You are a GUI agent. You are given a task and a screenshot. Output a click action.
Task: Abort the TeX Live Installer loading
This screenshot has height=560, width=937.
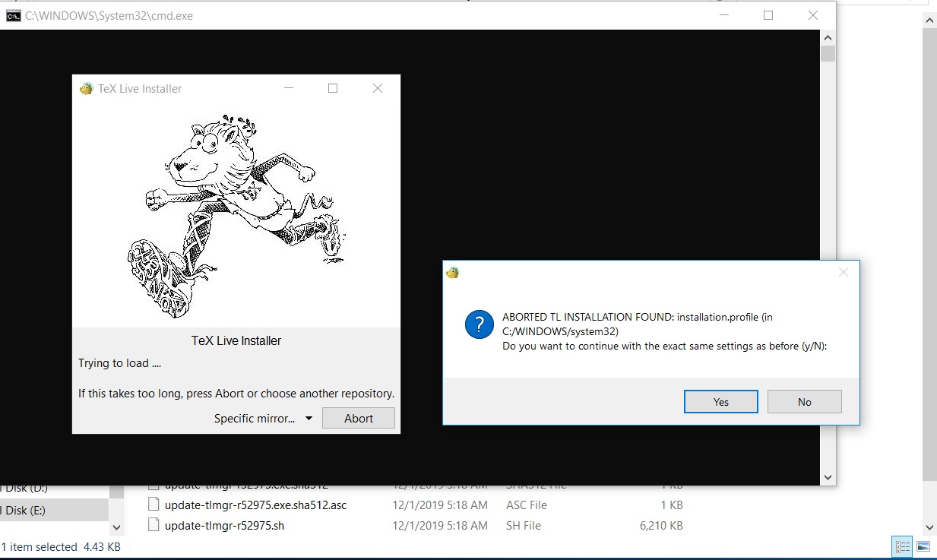pos(359,418)
